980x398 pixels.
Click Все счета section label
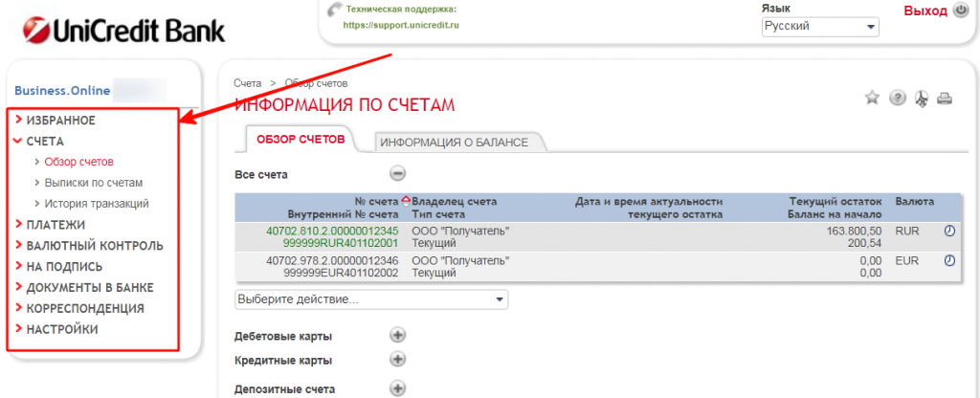[260, 175]
